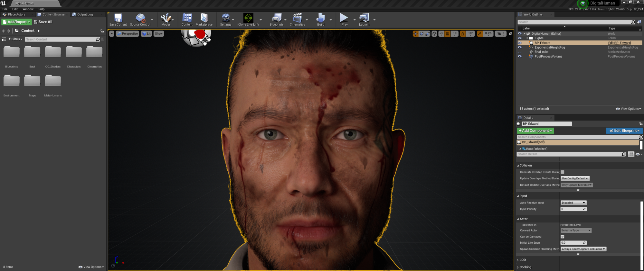The height and width of the screenshot is (271, 644).
Task: Open the Help menu
Action: coord(42,9)
